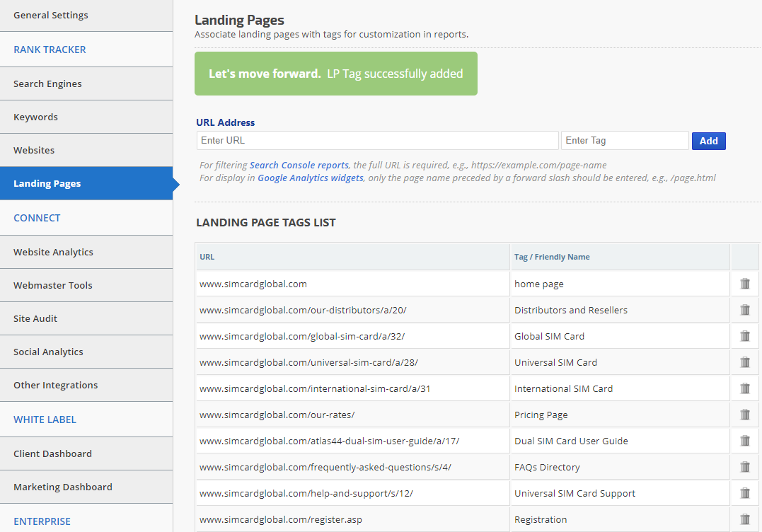Screen dimensions: 762x532
Task: Go to Search Engines settings
Action: [x=47, y=84]
